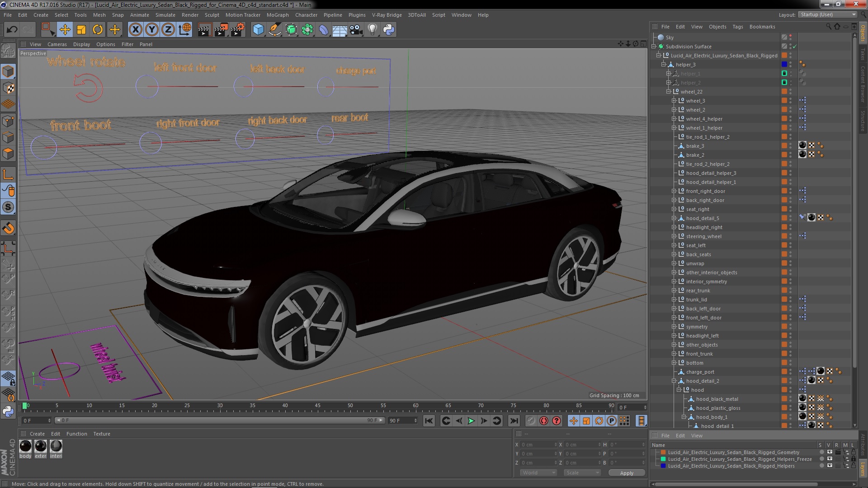Collapse wheel_22 hierarchy
868x488 pixels.
[669, 92]
